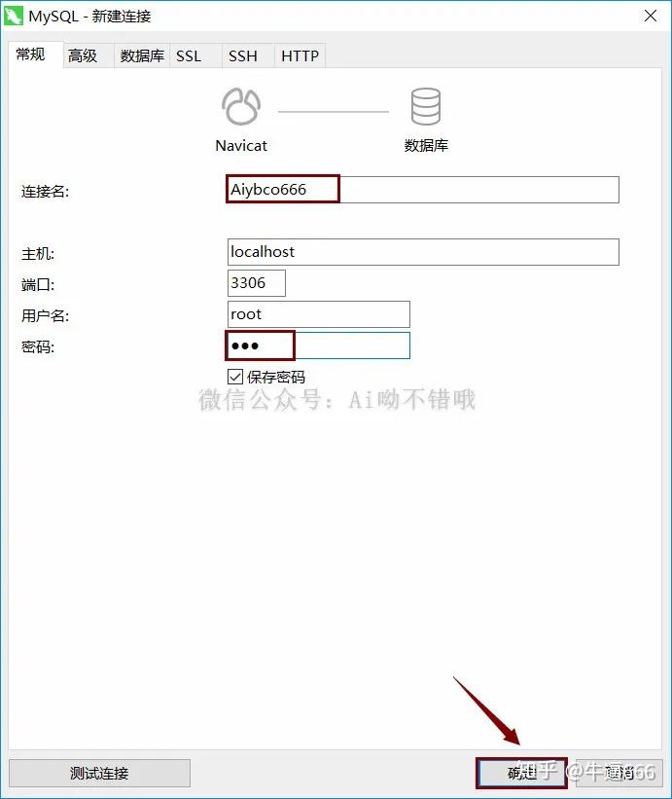The image size is (672, 799).
Task: Close the new connection dialog
Action: coord(650,16)
